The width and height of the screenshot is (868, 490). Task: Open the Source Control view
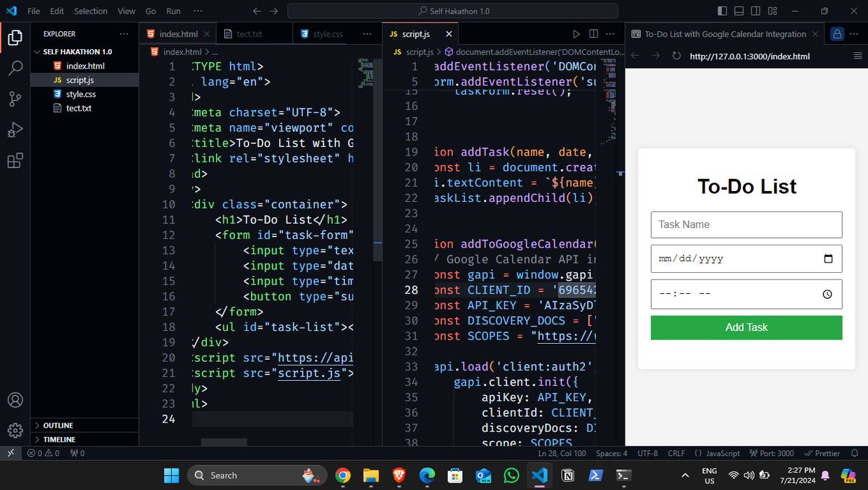point(14,99)
